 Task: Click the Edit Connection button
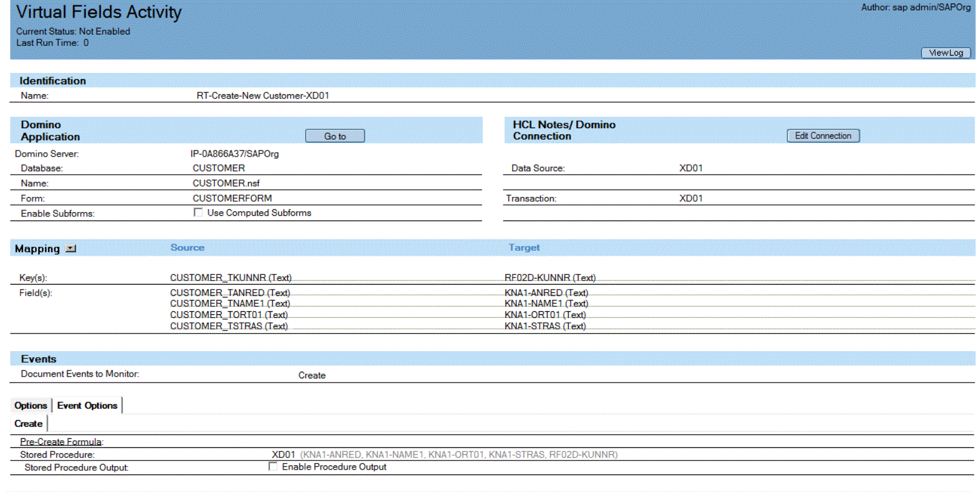click(822, 136)
